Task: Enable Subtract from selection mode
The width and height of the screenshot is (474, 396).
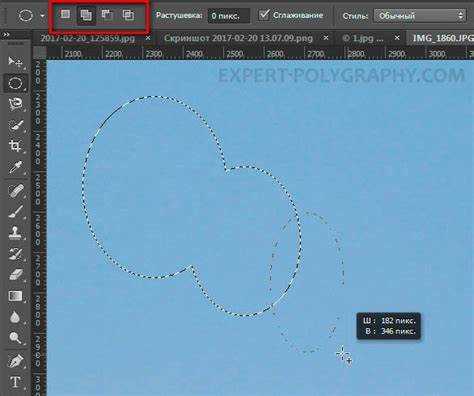Action: 107,15
